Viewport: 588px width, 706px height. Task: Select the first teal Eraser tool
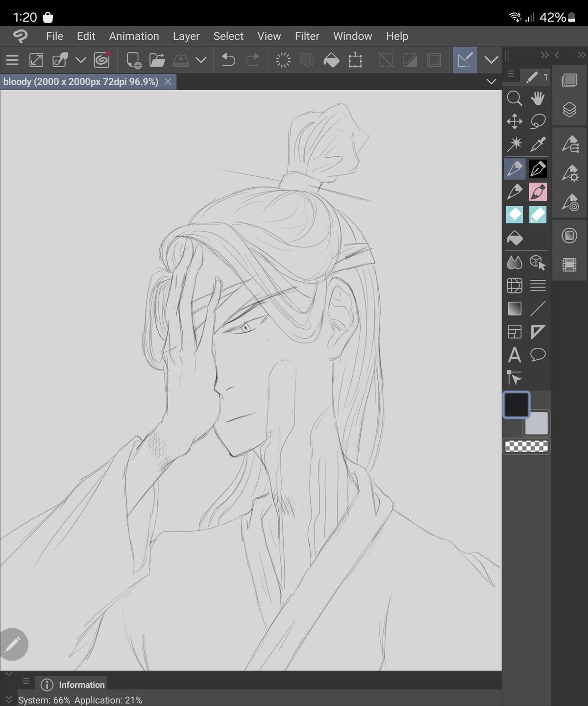[514, 215]
